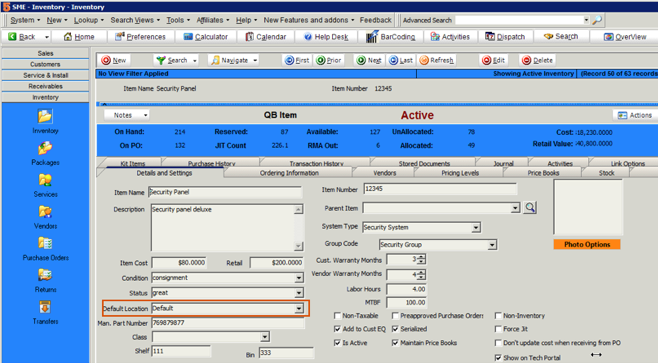Select Customers section in sidebar

(45, 64)
